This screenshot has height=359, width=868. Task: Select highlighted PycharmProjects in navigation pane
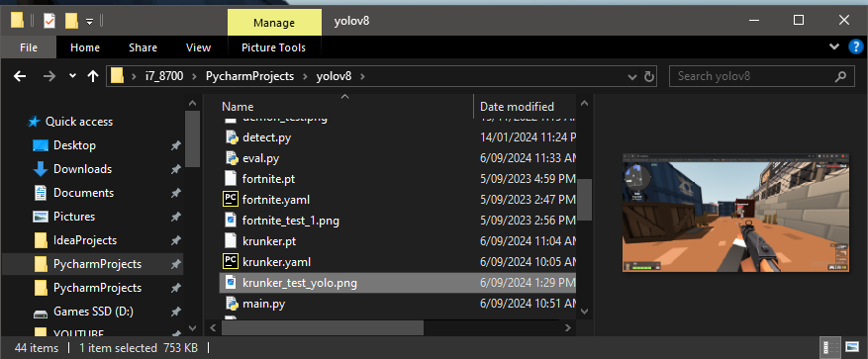point(93,264)
